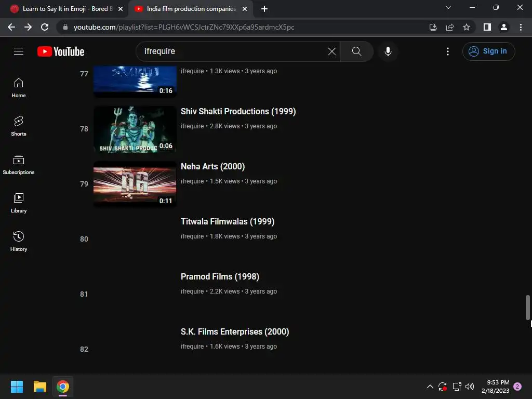
Task: Share this page icon
Action: (450, 27)
